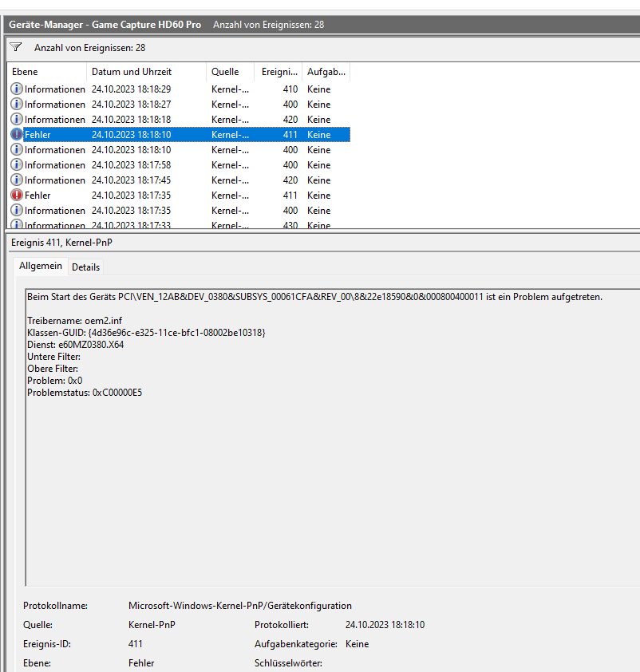The height and width of the screenshot is (672, 640).
Task: Click event ID 411 in 18:17:35 row
Action: tap(290, 196)
